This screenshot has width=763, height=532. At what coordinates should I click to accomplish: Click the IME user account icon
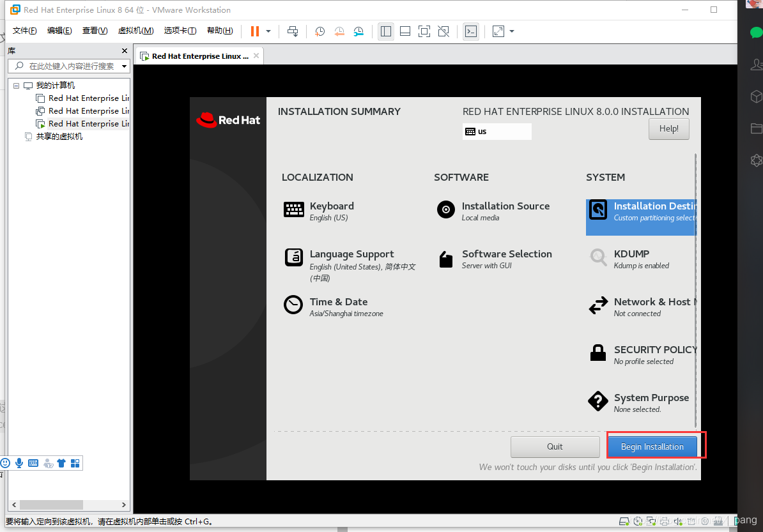click(x=48, y=463)
